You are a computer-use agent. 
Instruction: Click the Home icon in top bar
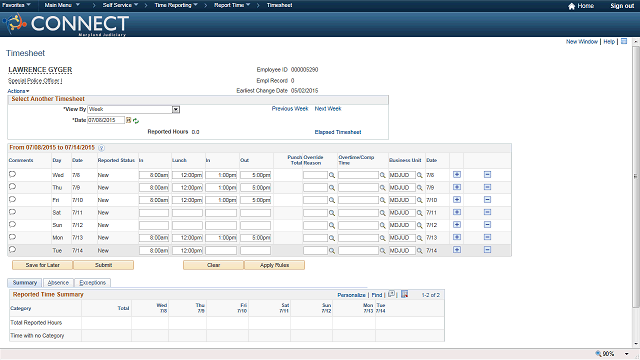pyautogui.click(x=571, y=6)
